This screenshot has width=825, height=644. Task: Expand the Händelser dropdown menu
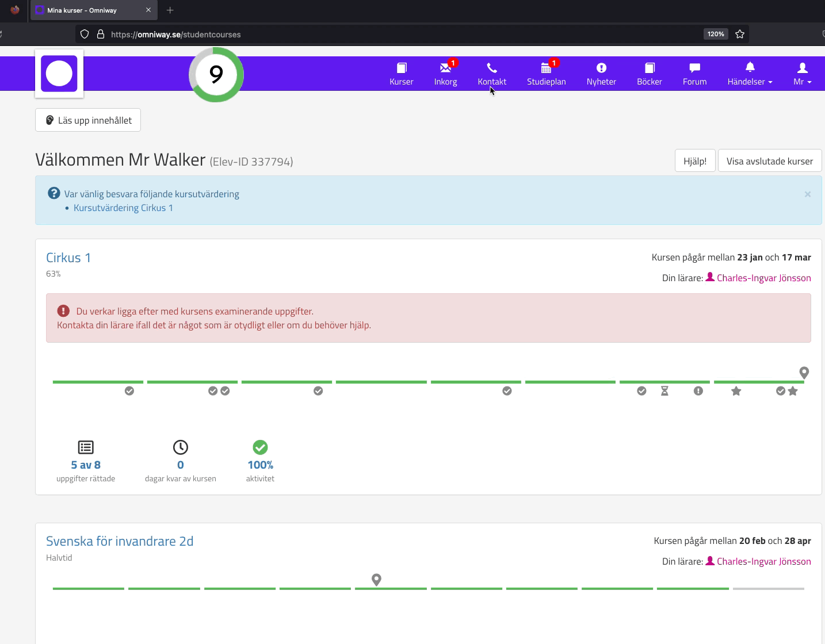pyautogui.click(x=750, y=74)
